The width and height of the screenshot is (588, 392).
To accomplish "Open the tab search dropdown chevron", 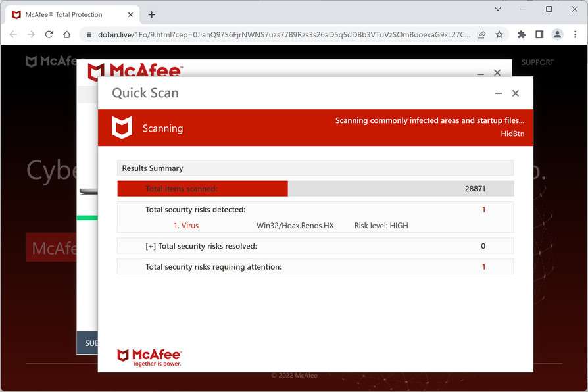I will tap(498, 9).
